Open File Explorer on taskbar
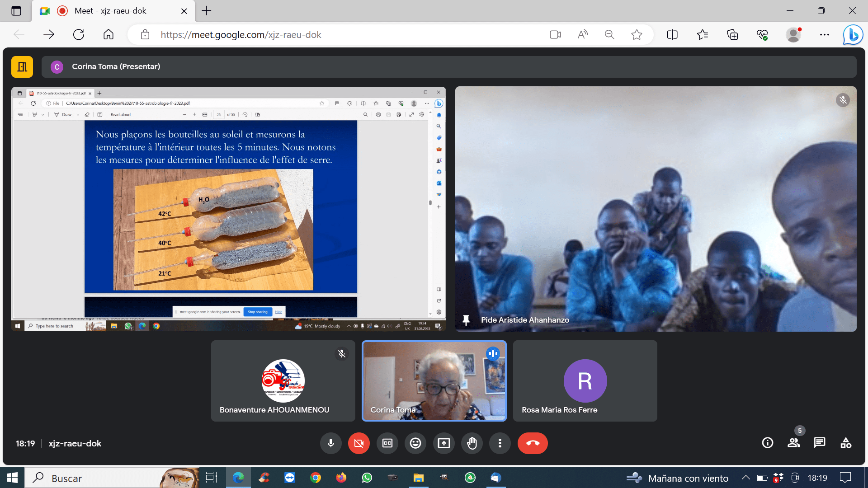 tap(419, 478)
